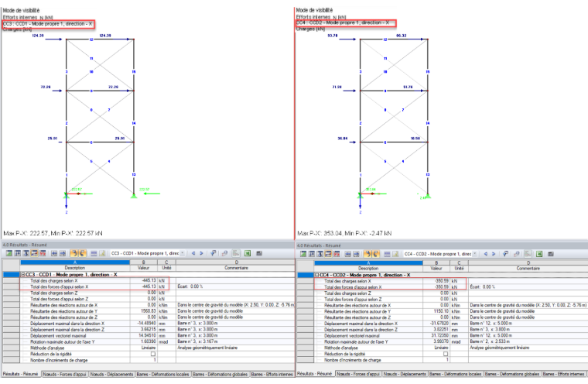Viewport: 588px width, 384px height.
Task: Open 'Barres - Déformations locales' tab in right panel
Action: point(456,374)
